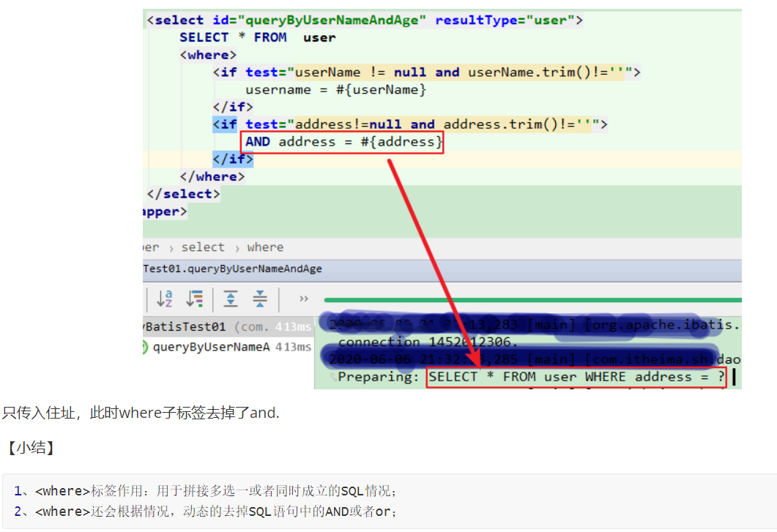Open Test01.queryByUserNameAndAge run tab
777x532 pixels.
pos(232,269)
